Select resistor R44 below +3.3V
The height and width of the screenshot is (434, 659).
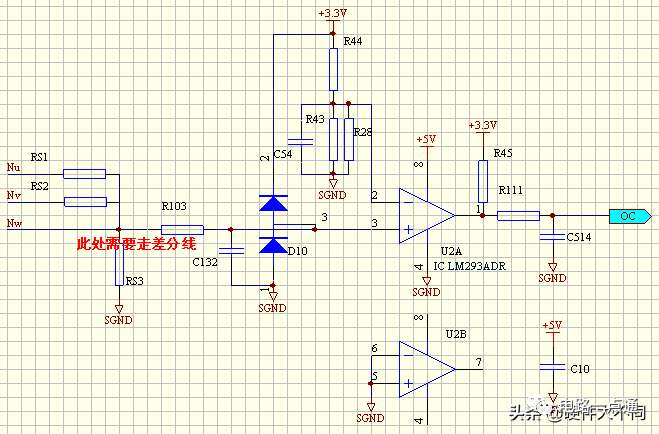pyautogui.click(x=333, y=69)
